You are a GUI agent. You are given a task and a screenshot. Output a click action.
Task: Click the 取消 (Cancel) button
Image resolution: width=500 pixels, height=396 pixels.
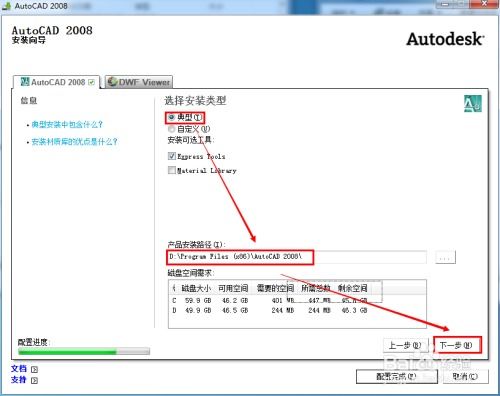(465, 376)
